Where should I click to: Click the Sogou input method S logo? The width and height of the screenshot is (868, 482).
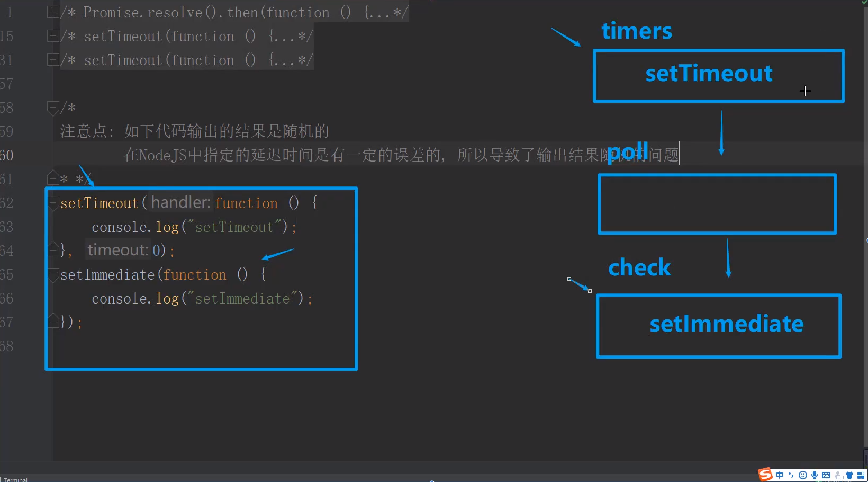pos(765,474)
